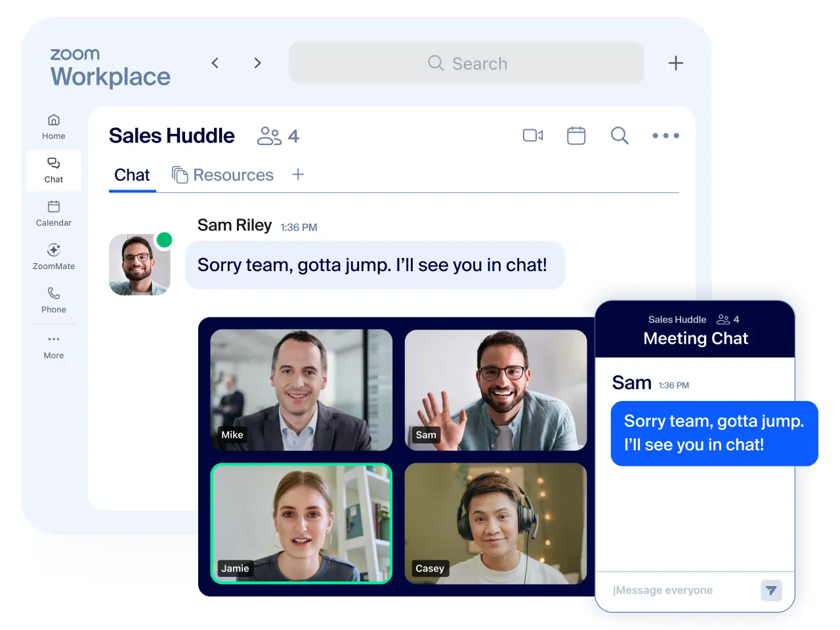840x630 pixels.
Task: Open the three-dot channel options menu
Action: click(x=665, y=136)
